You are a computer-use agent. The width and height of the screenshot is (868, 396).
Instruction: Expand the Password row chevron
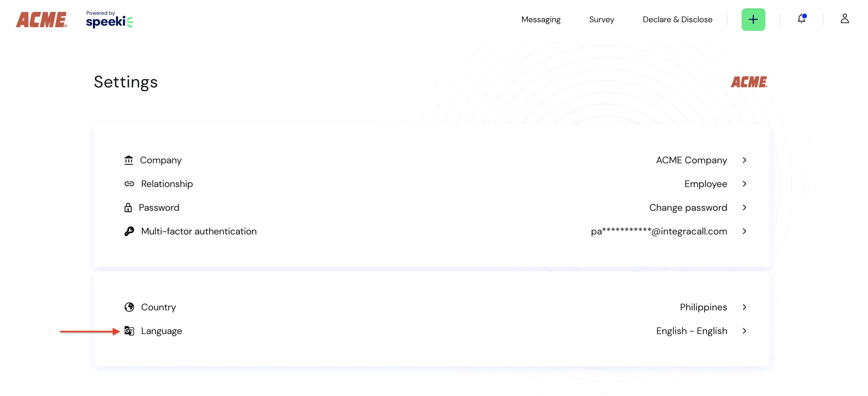744,208
